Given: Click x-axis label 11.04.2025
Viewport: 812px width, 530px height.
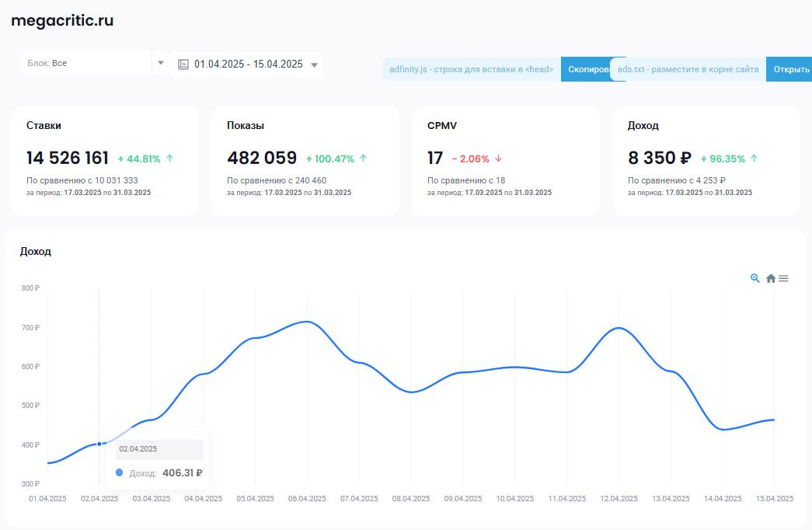Looking at the screenshot, I should [567, 498].
